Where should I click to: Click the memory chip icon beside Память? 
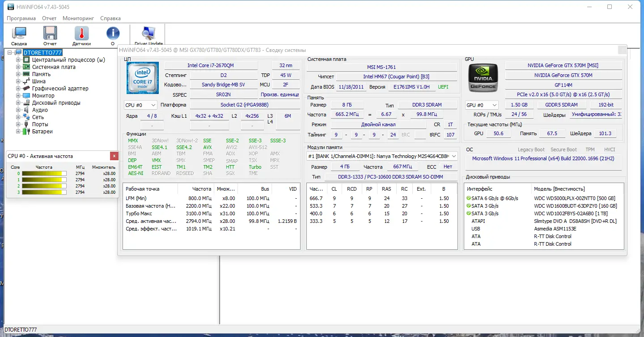(26, 74)
